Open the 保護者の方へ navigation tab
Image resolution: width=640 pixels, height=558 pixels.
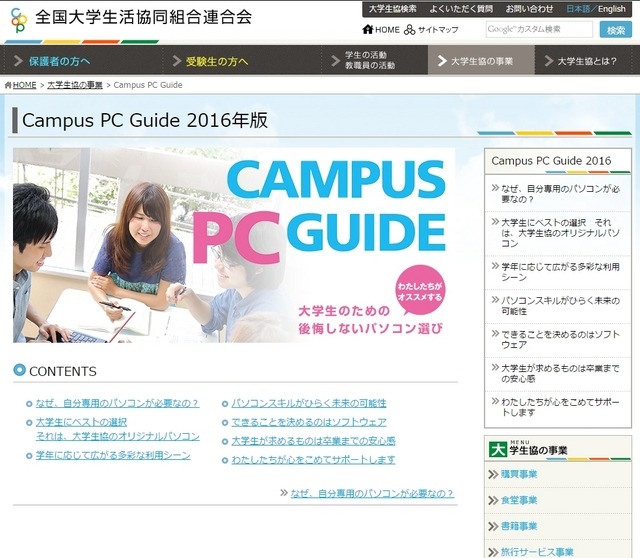pyautogui.click(x=83, y=60)
